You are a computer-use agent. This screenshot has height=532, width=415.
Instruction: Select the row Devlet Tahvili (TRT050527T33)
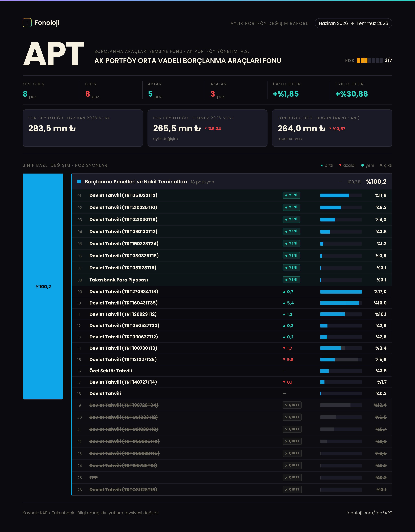pyautogui.click(x=232, y=326)
